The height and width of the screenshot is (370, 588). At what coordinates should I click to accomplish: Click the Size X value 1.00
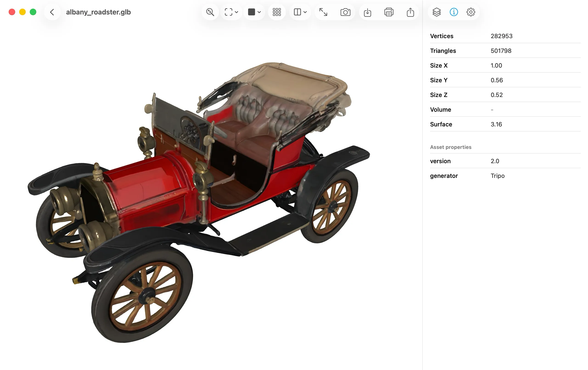[496, 65]
